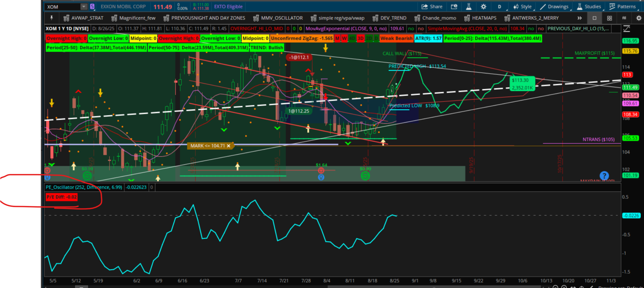This screenshot has width=644, height=288.
Task: Click the -1@112.1 order bubble
Action: [x=299, y=57]
